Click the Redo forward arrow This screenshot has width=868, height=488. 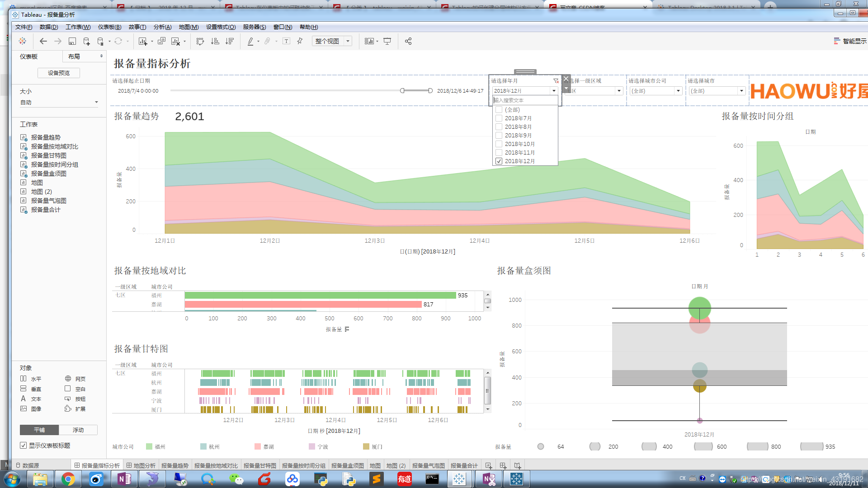58,41
